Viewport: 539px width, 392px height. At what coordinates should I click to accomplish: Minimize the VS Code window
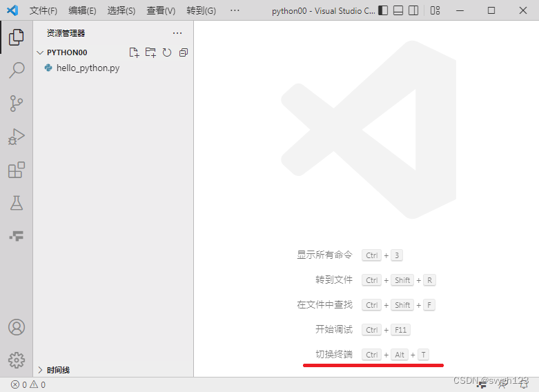[460, 10]
